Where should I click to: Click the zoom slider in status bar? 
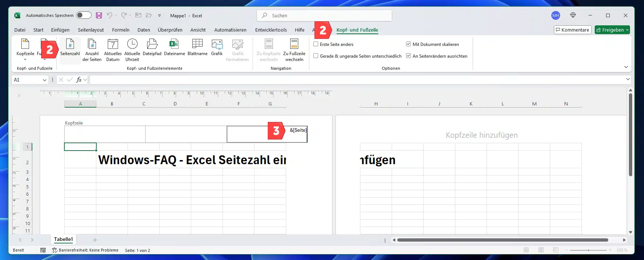588,250
